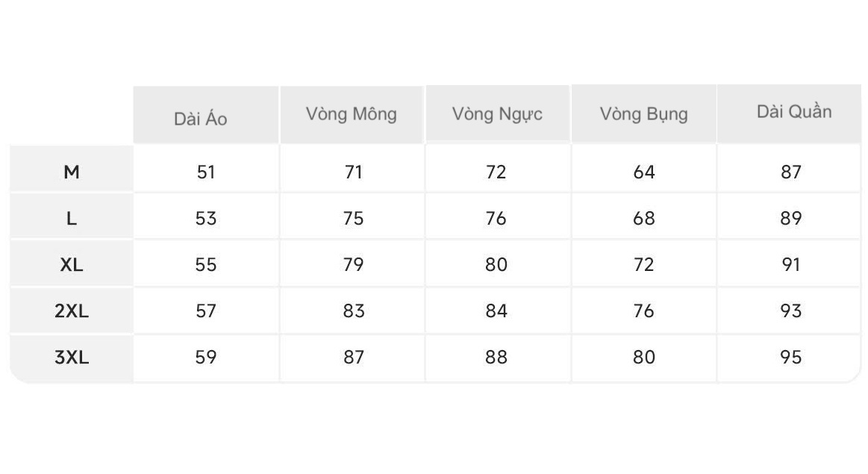868x474 pixels.
Task: Select Vòng Bụng value 76 in 2XL row
Action: point(643,311)
